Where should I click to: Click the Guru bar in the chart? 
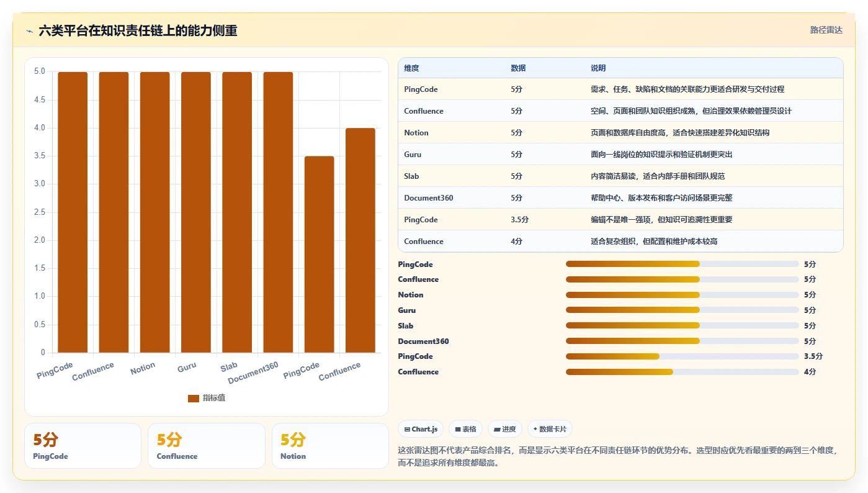[x=195, y=212]
